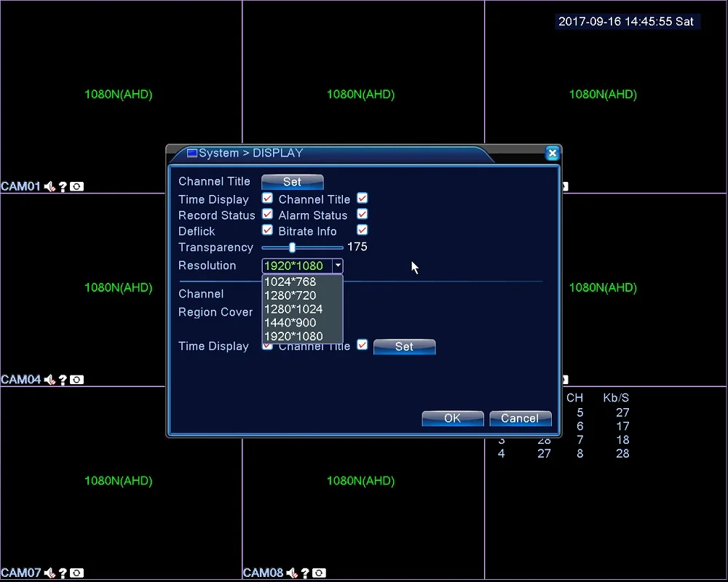Click the CAM01 snapshot camera icon

[x=76, y=186]
